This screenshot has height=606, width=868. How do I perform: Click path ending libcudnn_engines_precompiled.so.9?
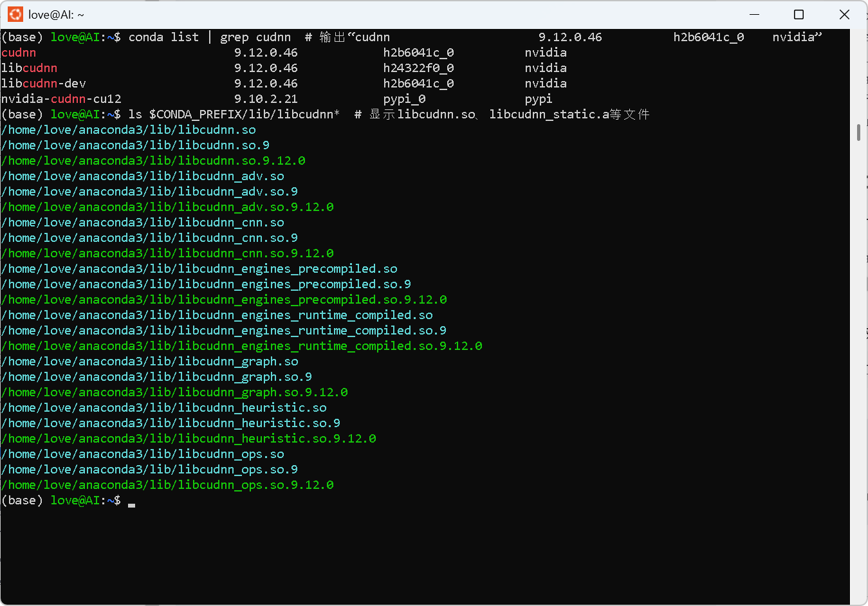[x=207, y=284]
